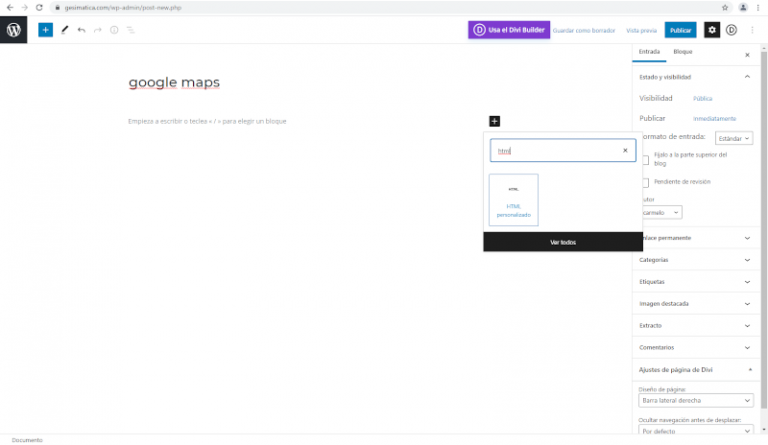
Task: Check Fijalo a la parte superior del blog
Action: [646, 160]
